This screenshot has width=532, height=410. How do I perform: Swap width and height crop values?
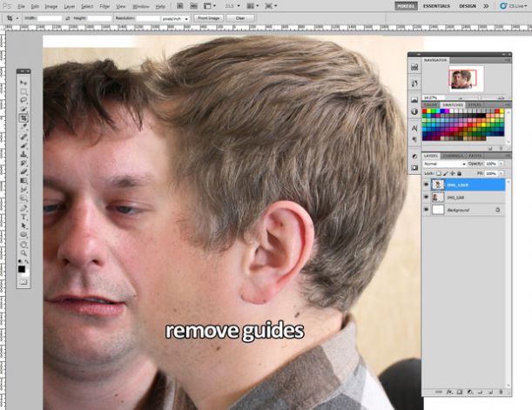[68, 18]
